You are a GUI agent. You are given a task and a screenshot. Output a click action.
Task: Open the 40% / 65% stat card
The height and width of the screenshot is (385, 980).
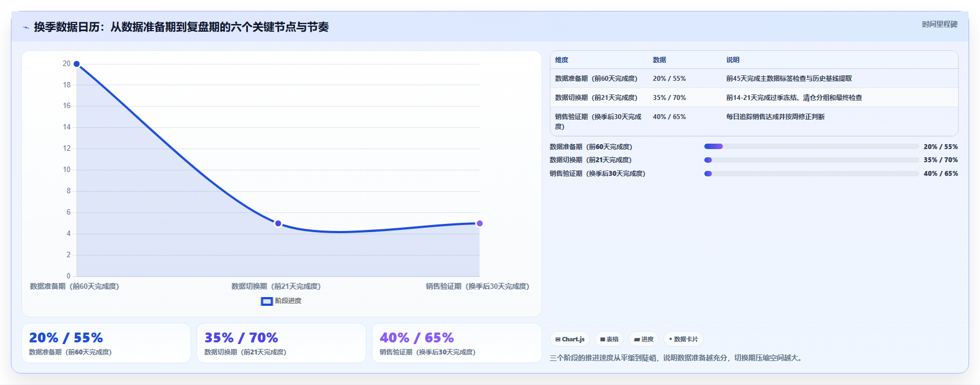[456, 343]
